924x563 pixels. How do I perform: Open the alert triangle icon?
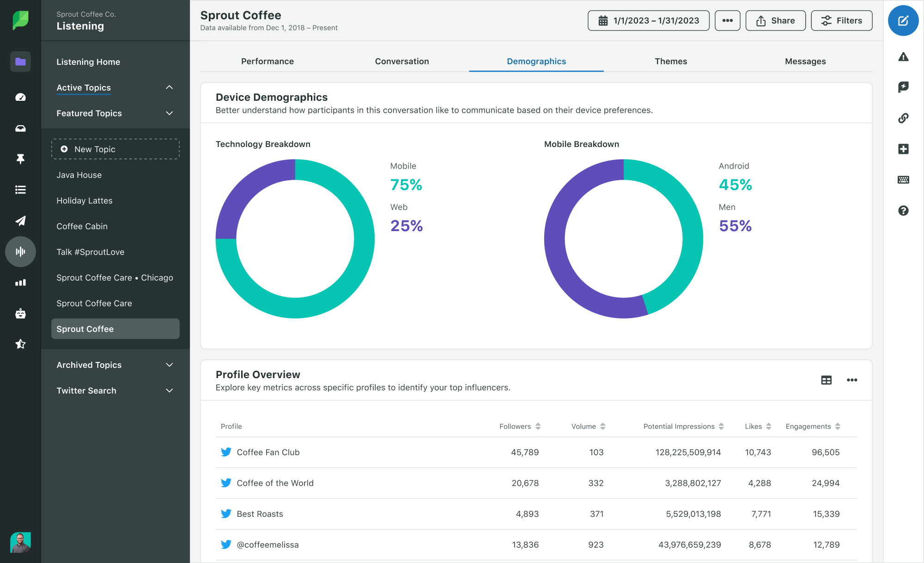(903, 57)
